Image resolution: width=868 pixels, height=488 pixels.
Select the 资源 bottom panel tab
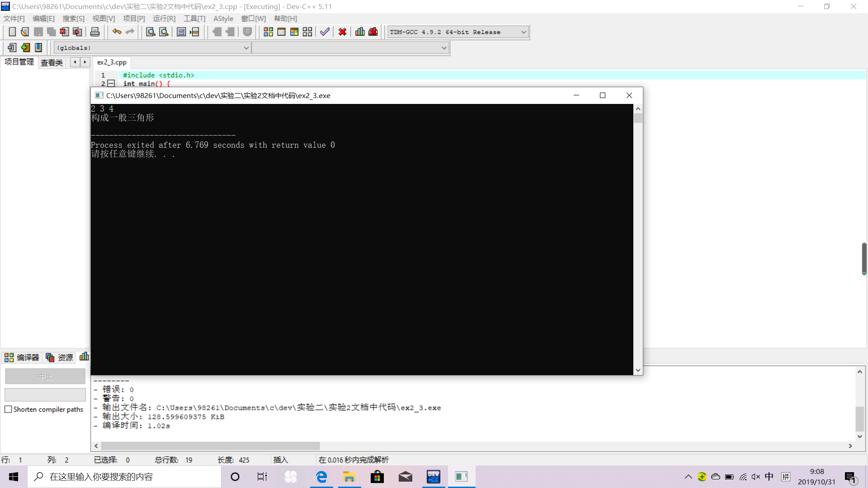coord(60,357)
